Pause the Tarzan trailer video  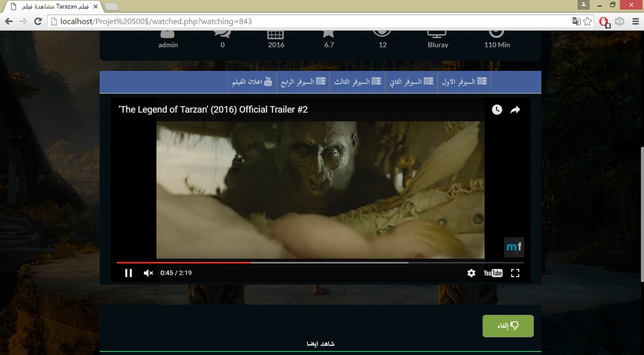(x=128, y=273)
